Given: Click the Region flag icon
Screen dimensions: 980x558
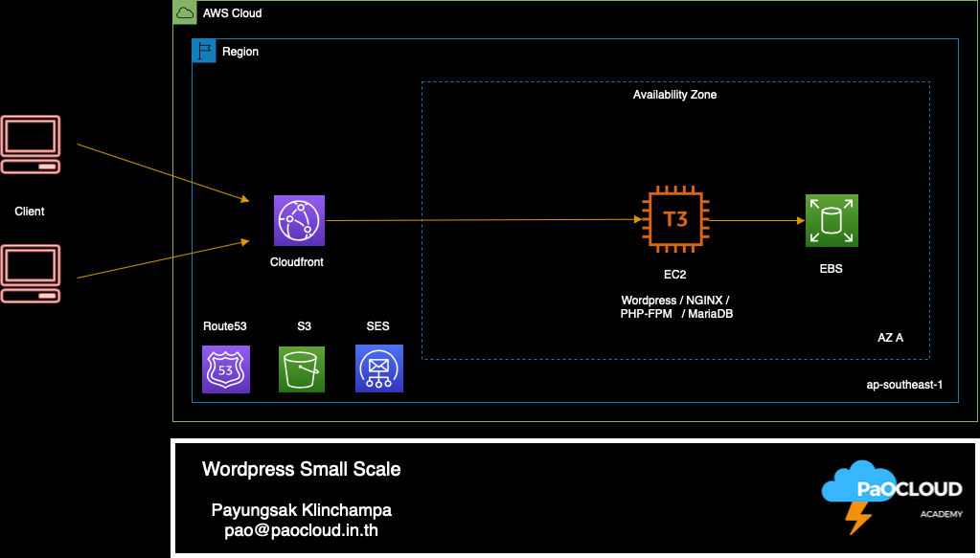Looking at the screenshot, I should pyautogui.click(x=204, y=51).
